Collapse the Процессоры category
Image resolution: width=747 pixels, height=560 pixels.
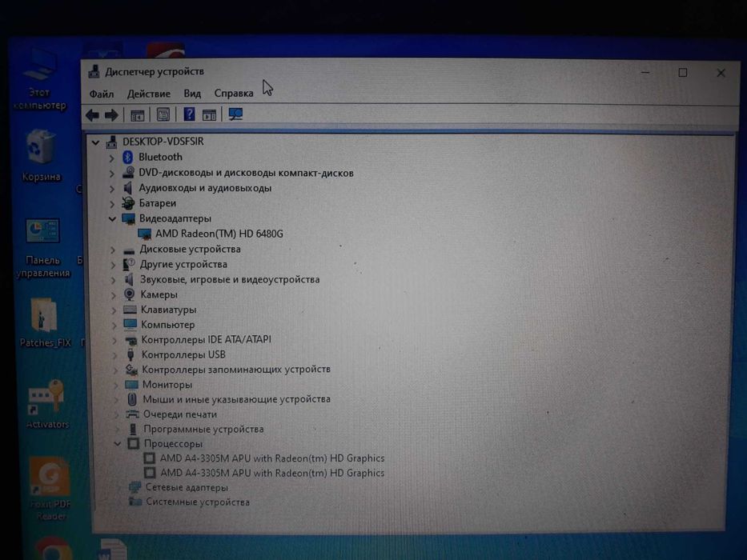pos(117,444)
